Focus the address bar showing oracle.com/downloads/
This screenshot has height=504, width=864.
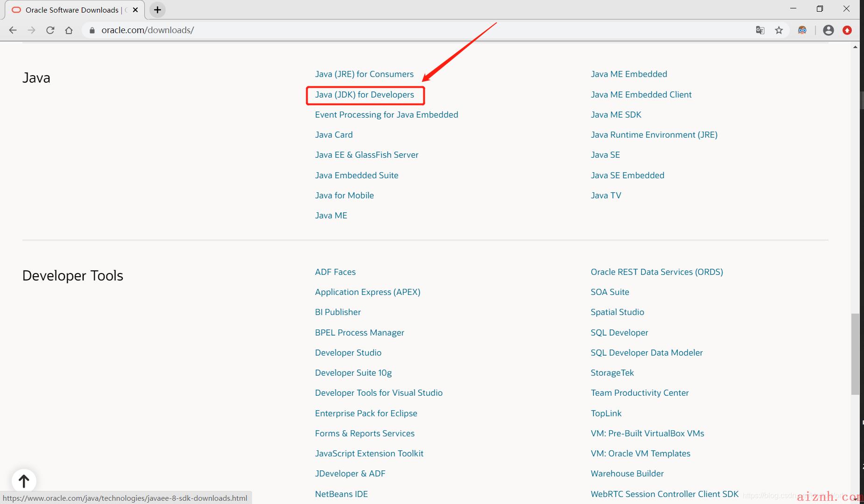point(420,30)
